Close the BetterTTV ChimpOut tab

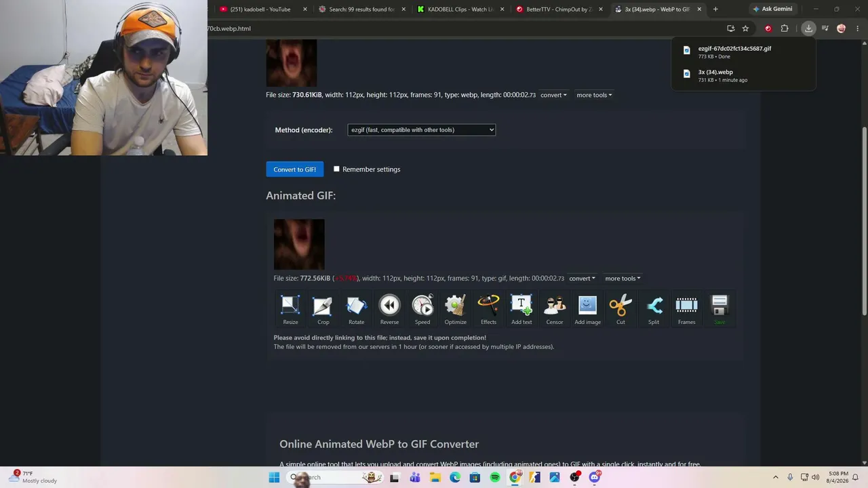601,9
